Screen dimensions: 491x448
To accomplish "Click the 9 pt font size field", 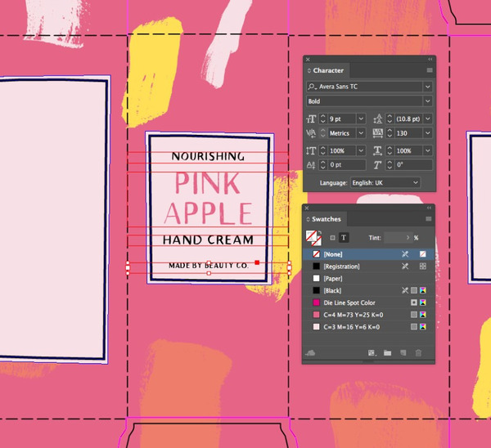I will [340, 119].
